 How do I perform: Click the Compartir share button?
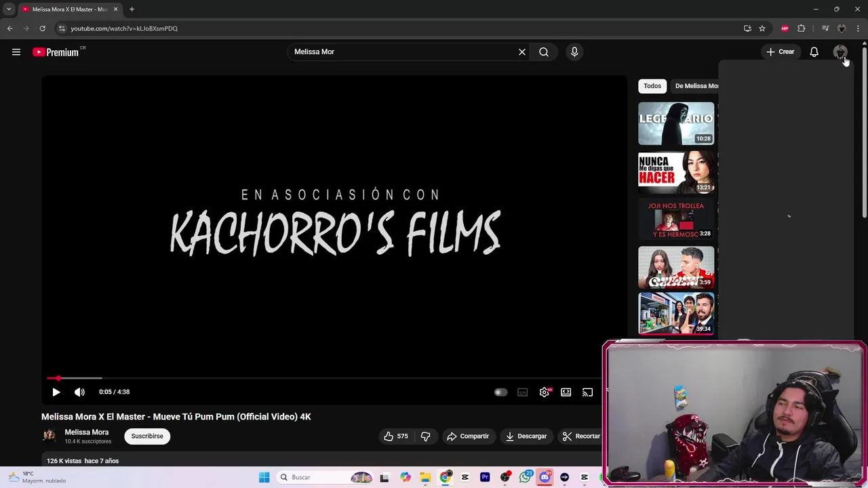468,436
